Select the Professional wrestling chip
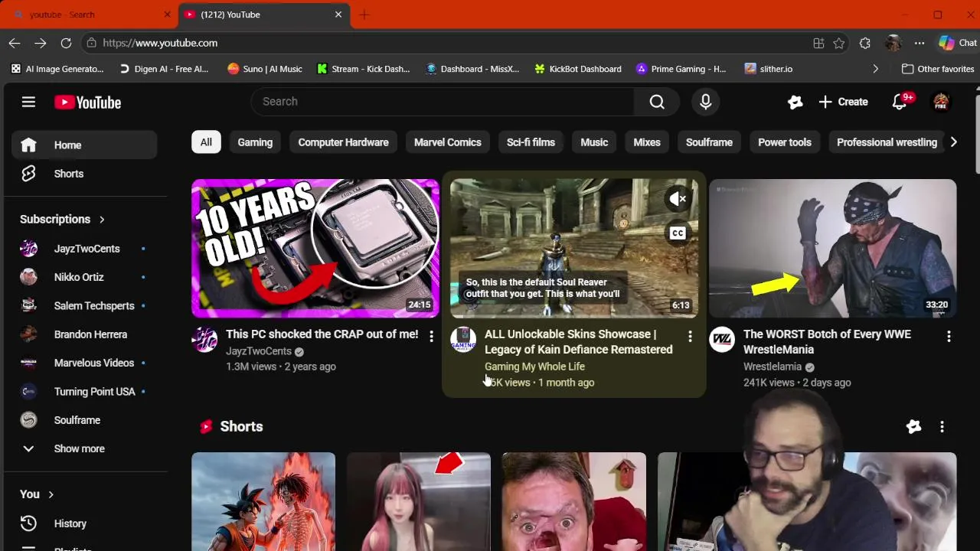Viewport: 980px width, 551px height. coord(887,142)
